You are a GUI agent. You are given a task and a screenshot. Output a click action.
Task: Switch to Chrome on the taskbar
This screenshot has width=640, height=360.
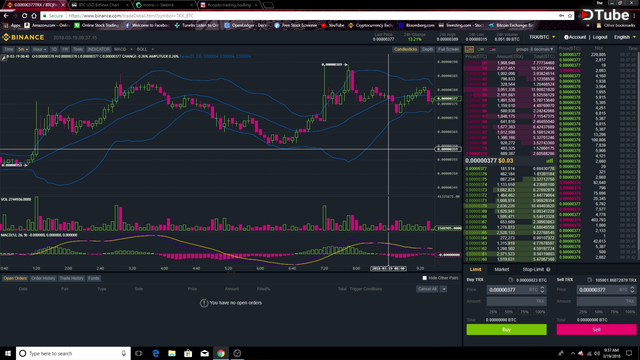(221, 353)
